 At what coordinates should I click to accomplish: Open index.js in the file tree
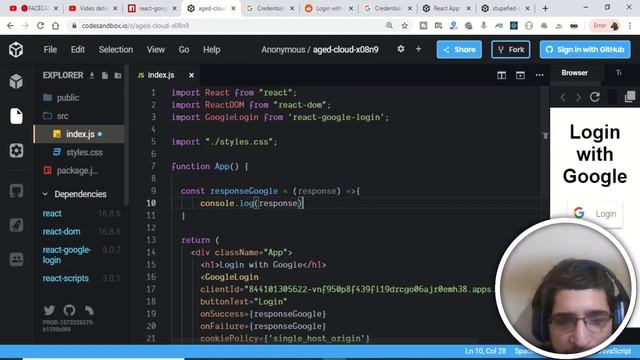[x=79, y=134]
